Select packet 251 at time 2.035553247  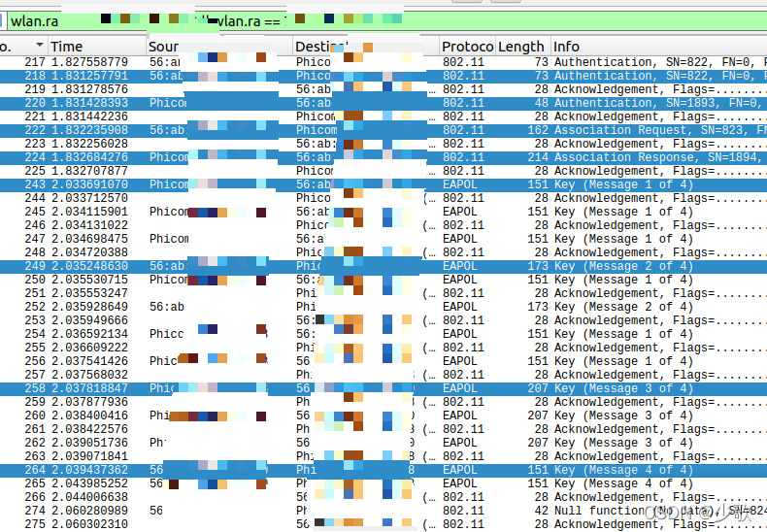coord(383,293)
